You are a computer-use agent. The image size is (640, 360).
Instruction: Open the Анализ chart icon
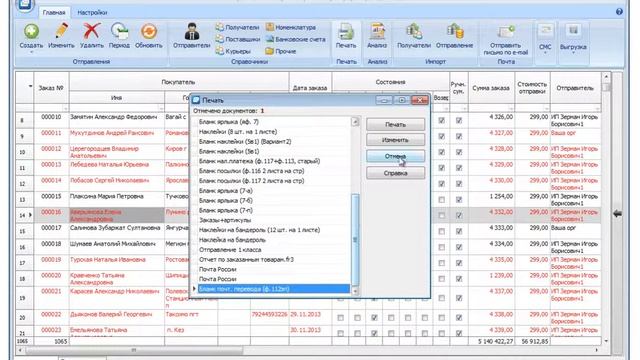tap(377, 32)
